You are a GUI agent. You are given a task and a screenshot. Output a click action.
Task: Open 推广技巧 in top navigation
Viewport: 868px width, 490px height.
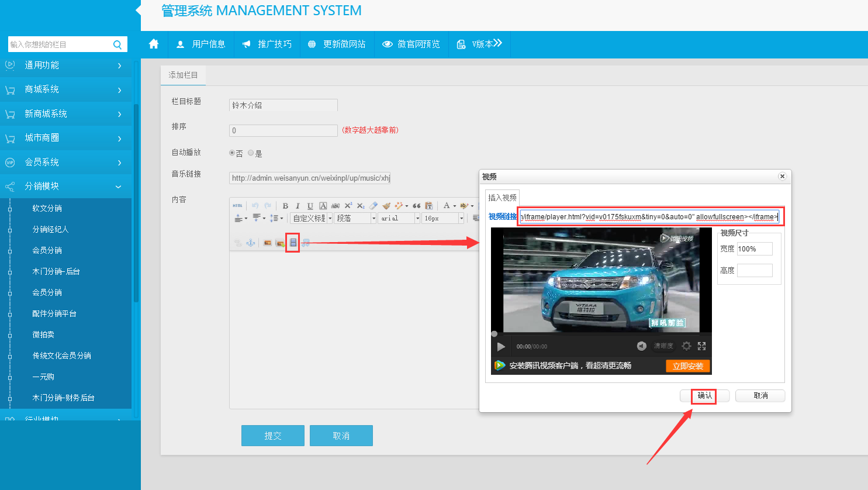[267, 44]
